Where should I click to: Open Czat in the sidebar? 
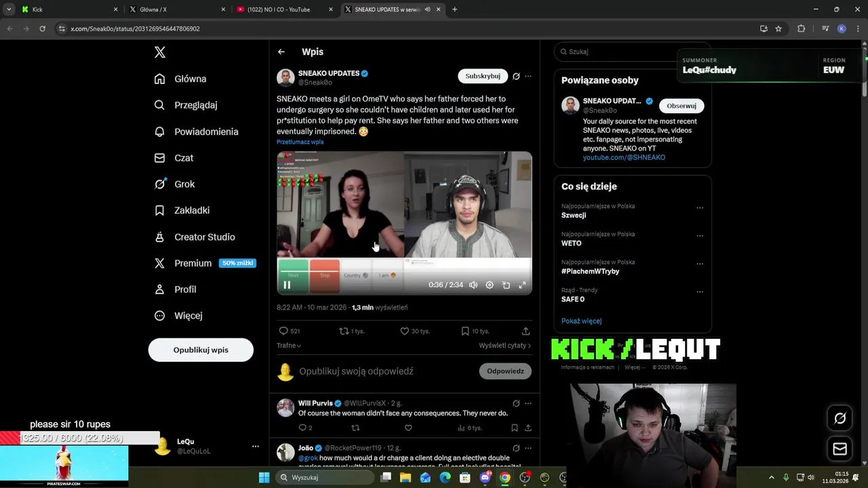pos(174,158)
